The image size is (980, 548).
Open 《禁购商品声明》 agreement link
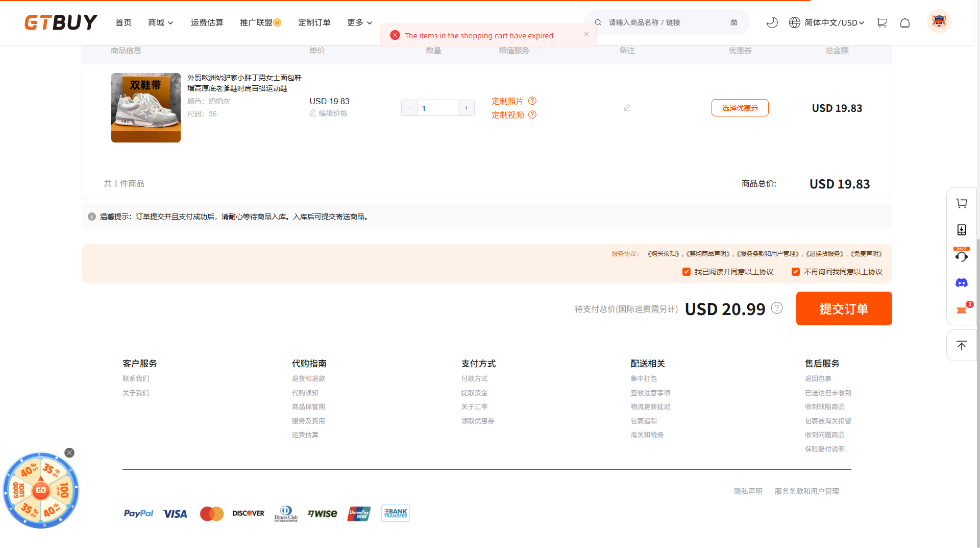707,254
